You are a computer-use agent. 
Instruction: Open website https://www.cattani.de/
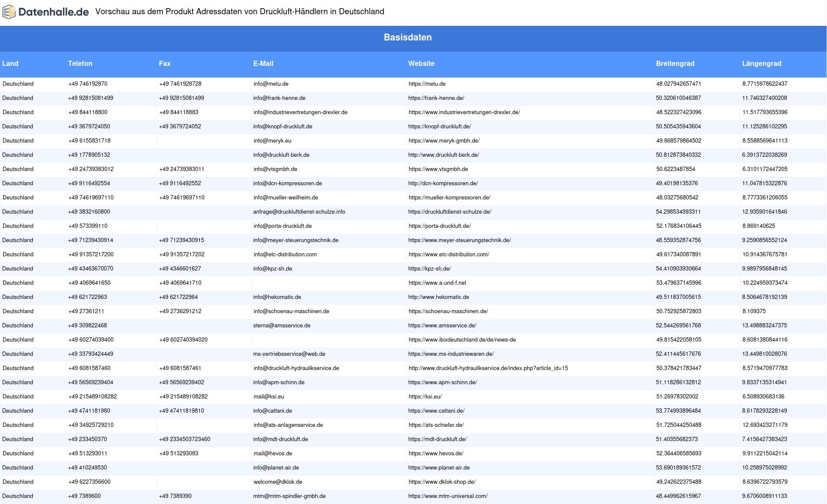(x=436, y=411)
